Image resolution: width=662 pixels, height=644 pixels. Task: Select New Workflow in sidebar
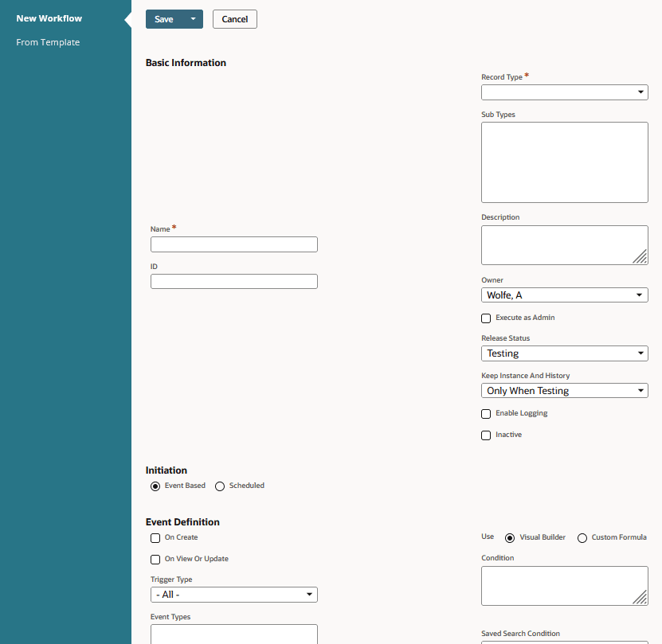click(49, 18)
